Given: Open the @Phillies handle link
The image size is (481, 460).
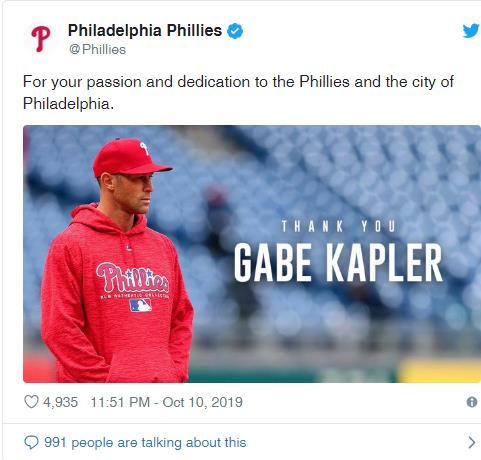Looking at the screenshot, I should [x=97, y=49].
